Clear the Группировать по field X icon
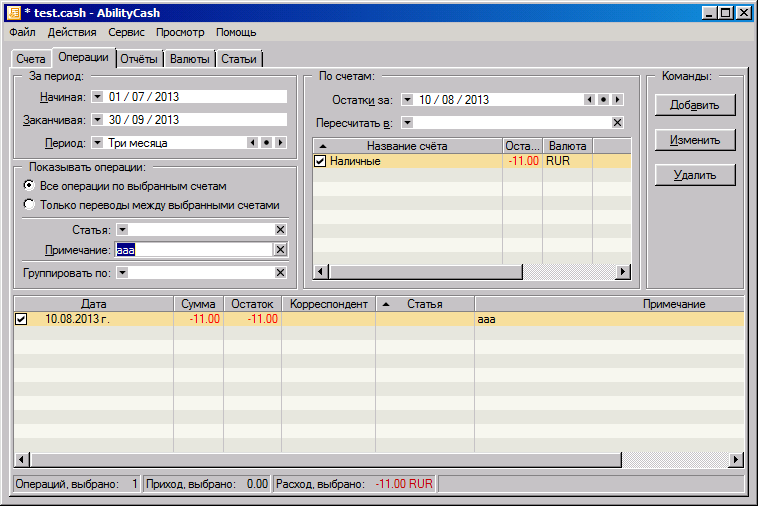 [280, 272]
